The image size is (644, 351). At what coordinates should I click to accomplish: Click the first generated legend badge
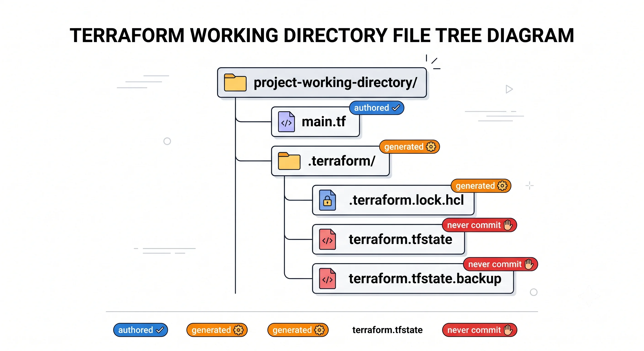click(217, 330)
